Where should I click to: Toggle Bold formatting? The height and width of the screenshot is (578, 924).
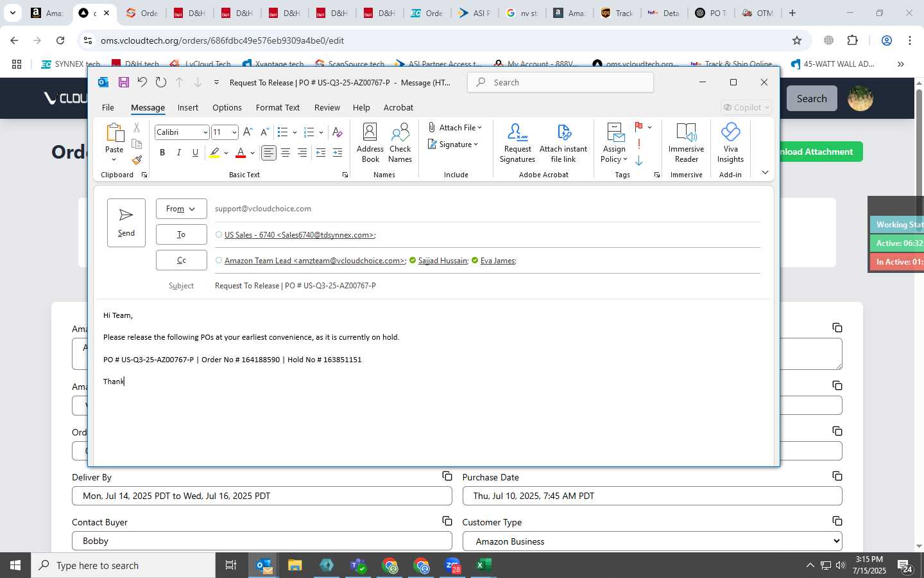162,152
